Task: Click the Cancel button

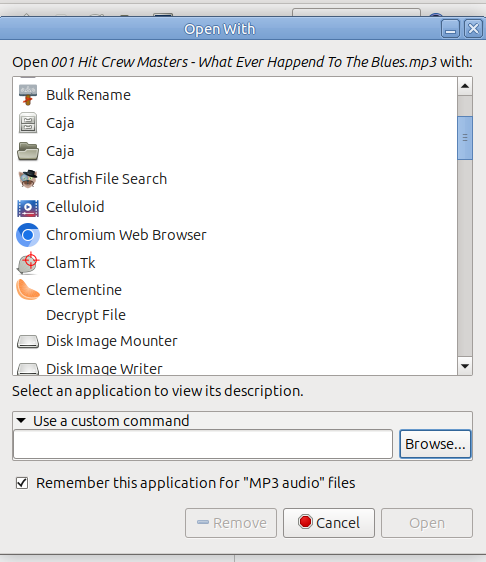Action: (x=329, y=523)
